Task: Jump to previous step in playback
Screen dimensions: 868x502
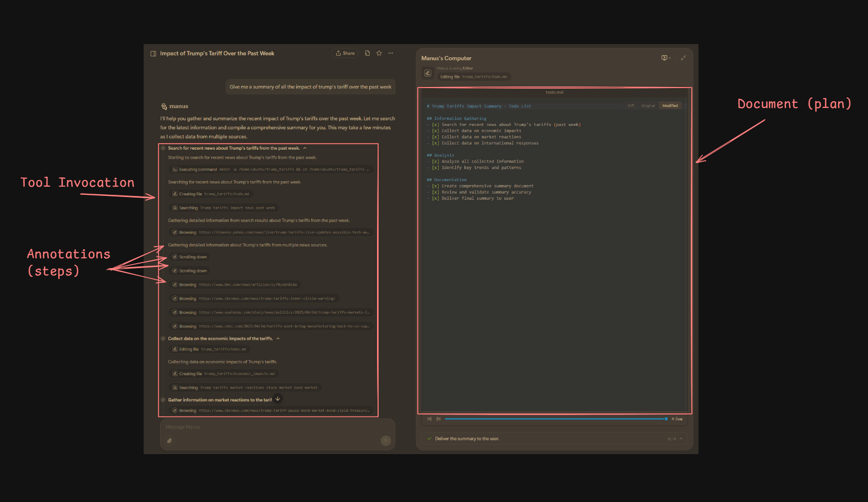Action: (x=430, y=419)
